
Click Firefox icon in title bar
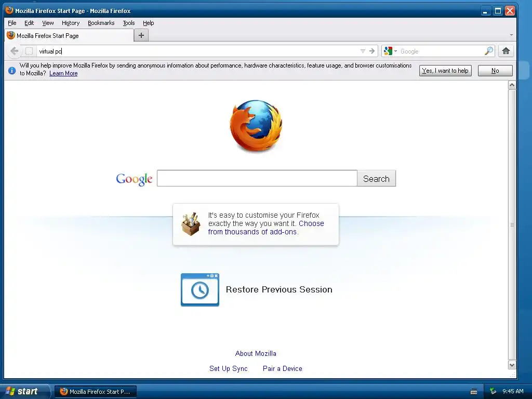[9, 10]
